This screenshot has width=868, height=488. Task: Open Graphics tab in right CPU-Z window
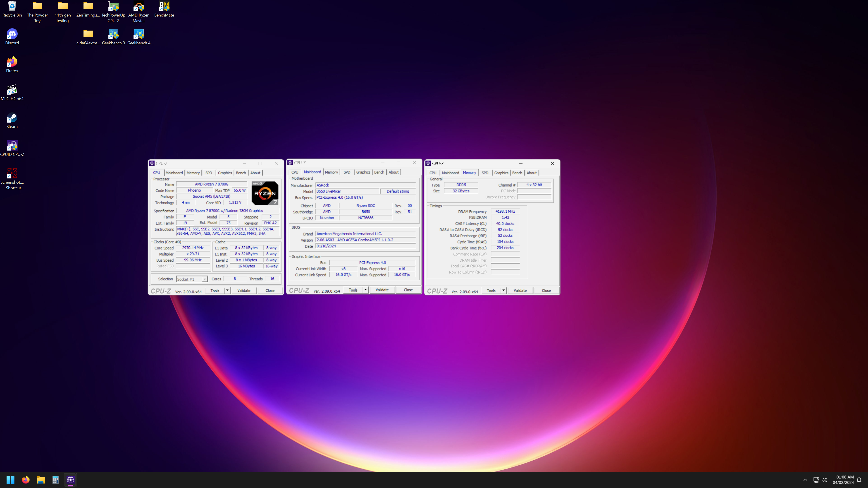(x=501, y=173)
